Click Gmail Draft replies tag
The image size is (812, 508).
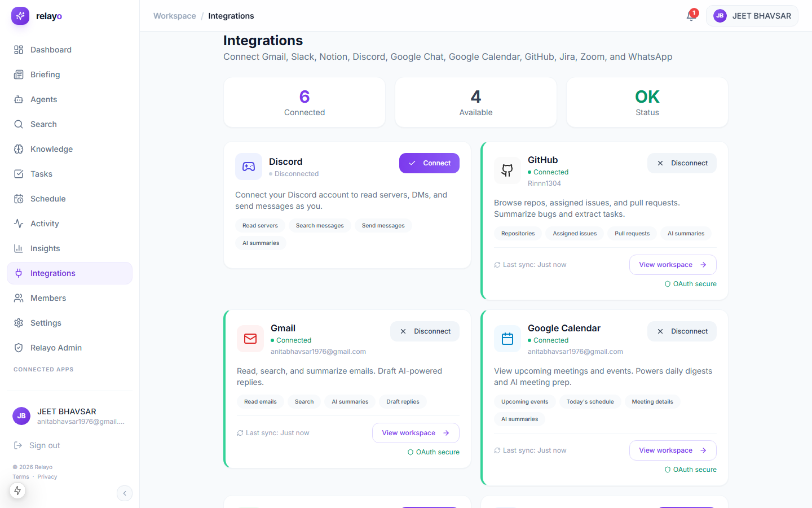(x=403, y=402)
